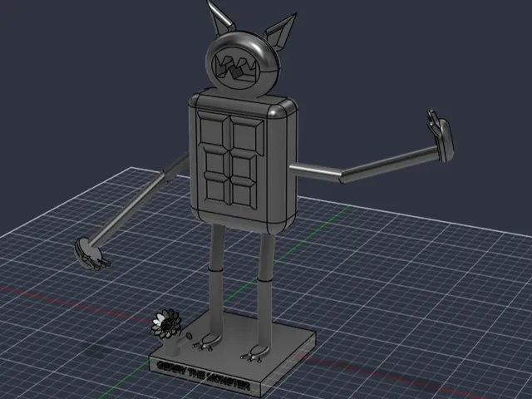Viewport: 532px width, 399px height.
Task: Select the monster's round head with teeth
Action: [x=244, y=63]
